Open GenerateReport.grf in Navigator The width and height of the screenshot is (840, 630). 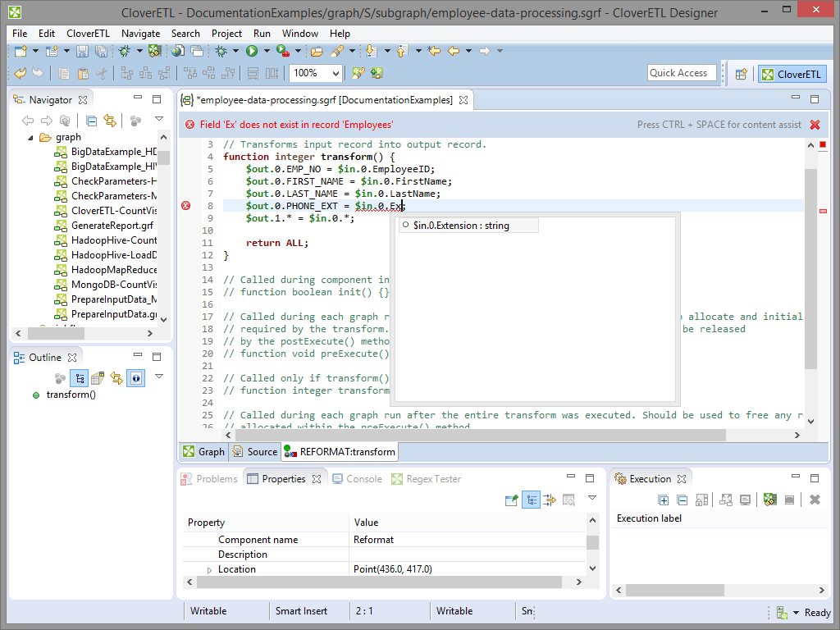112,226
